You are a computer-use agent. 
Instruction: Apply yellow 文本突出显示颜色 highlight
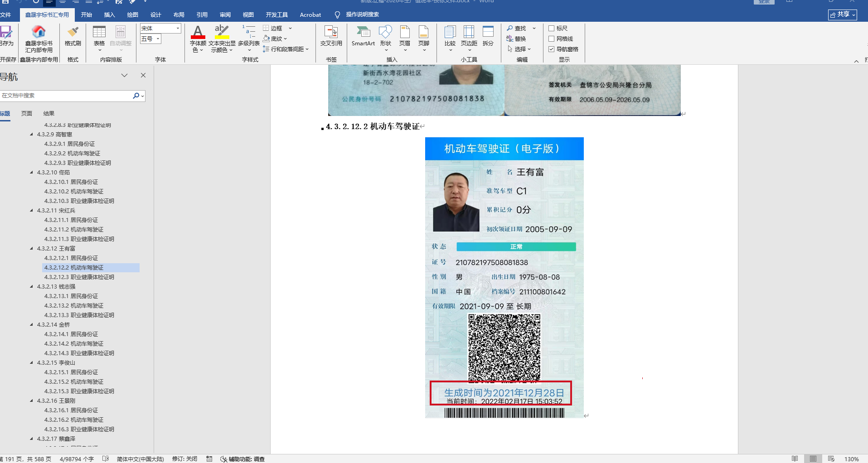(222, 39)
